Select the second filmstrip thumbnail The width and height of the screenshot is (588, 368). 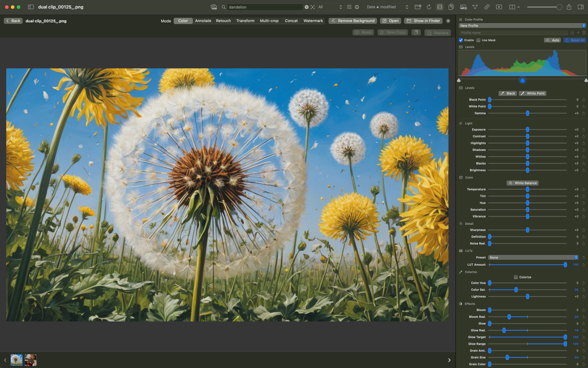coord(31,360)
